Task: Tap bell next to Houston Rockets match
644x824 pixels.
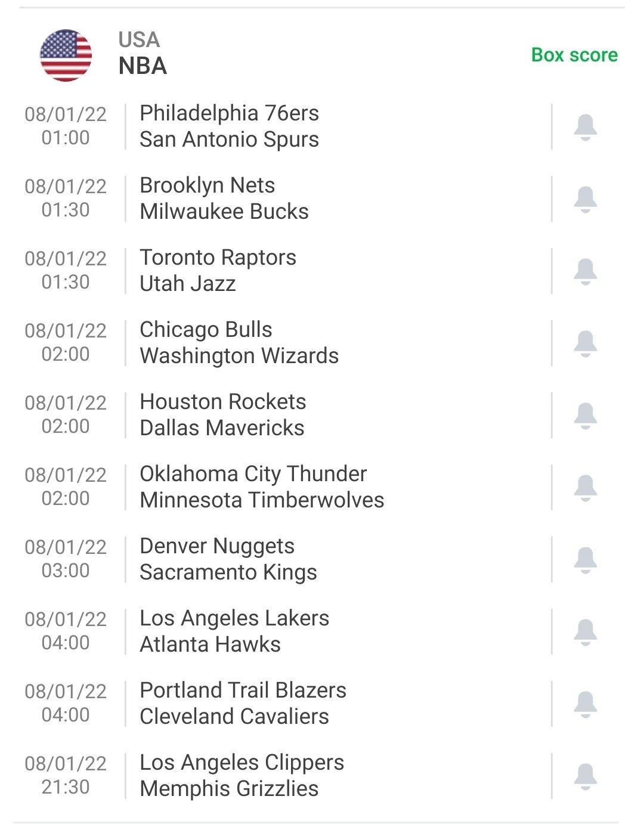Action: click(x=586, y=416)
